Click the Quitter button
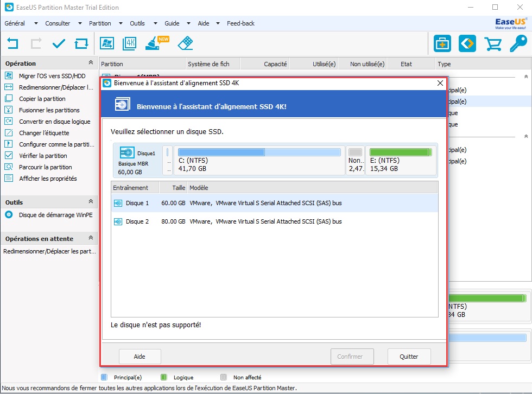The image size is (532, 394). [409, 357]
